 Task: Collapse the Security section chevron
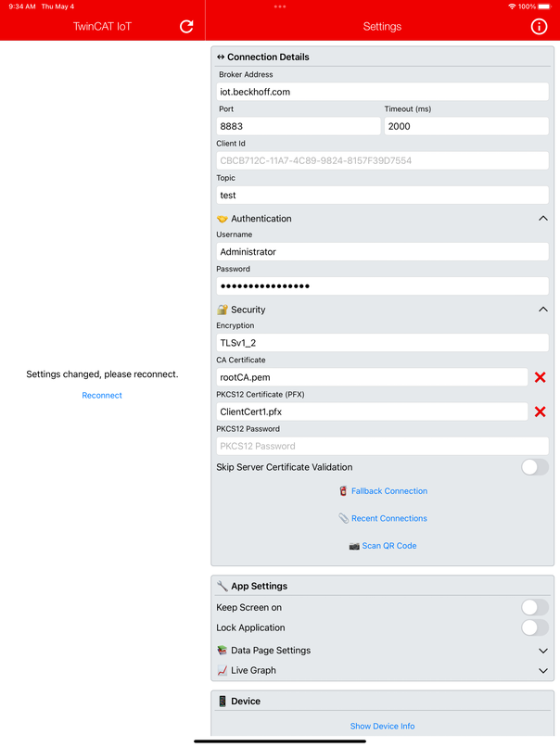542,310
